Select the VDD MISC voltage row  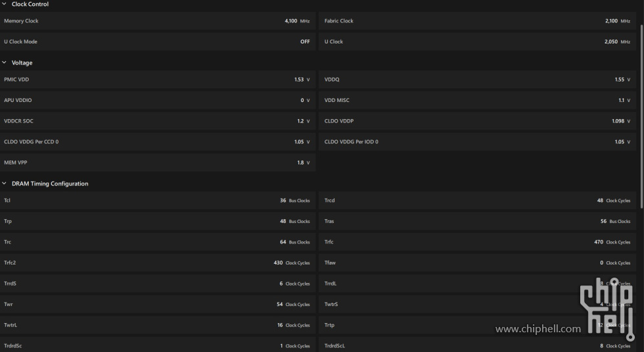[x=477, y=101]
